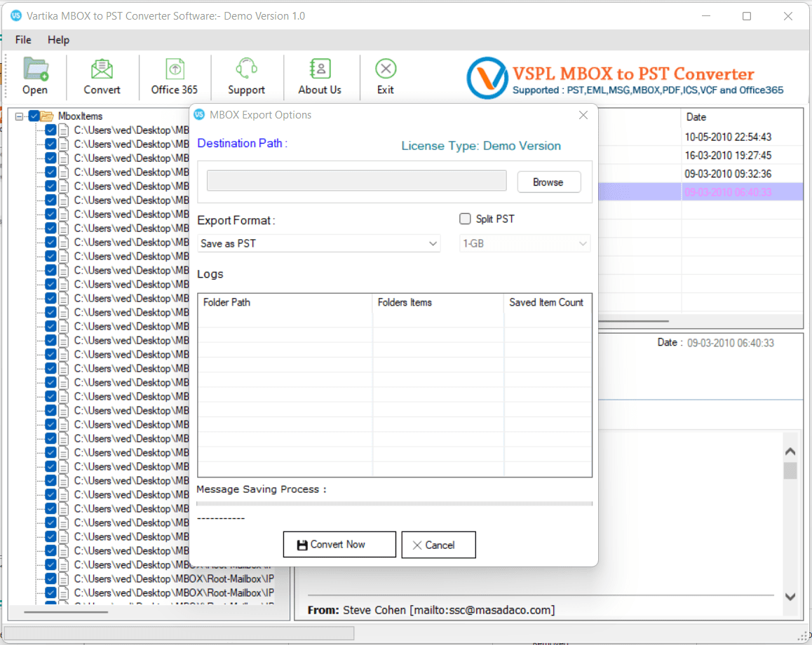Click the Convert envelope icon in toolbar
The width and height of the screenshot is (812, 645).
coord(102,69)
